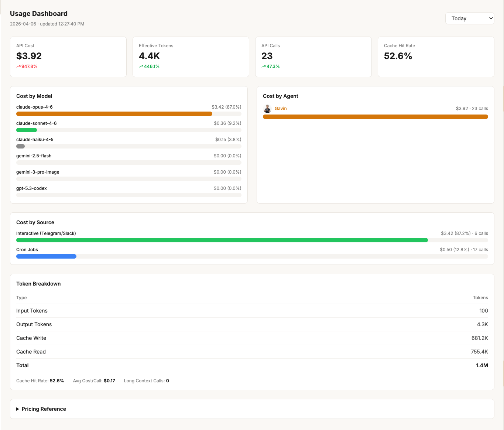Click the 446.1% tokens change text
The width and height of the screenshot is (504, 430).
coord(152,66)
